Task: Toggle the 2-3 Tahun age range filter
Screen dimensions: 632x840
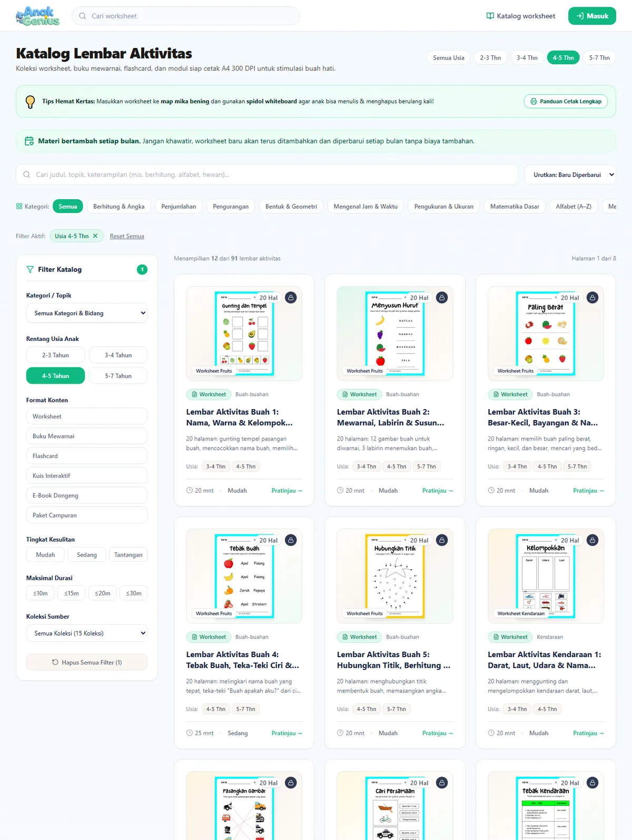Action: coord(55,355)
